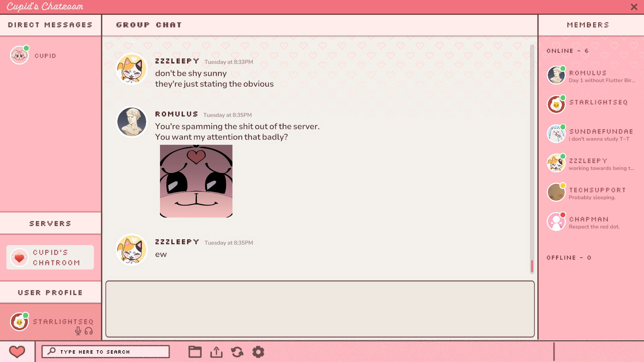Open the heart icon in bottom toolbar

point(17,352)
